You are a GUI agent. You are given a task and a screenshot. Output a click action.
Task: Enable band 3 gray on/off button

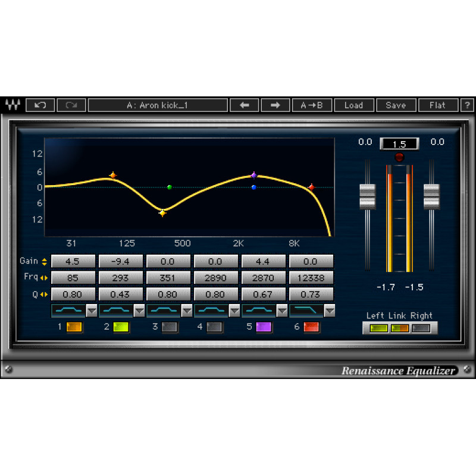click(x=170, y=327)
